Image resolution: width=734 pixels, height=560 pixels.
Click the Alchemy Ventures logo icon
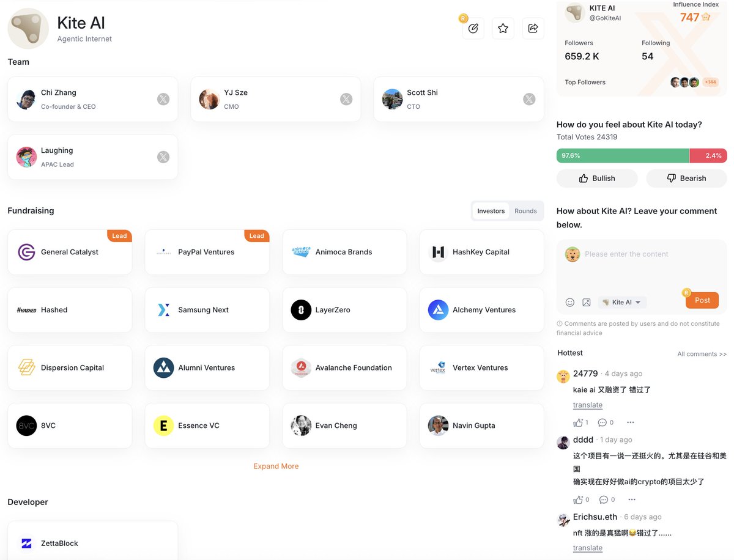pyautogui.click(x=438, y=310)
